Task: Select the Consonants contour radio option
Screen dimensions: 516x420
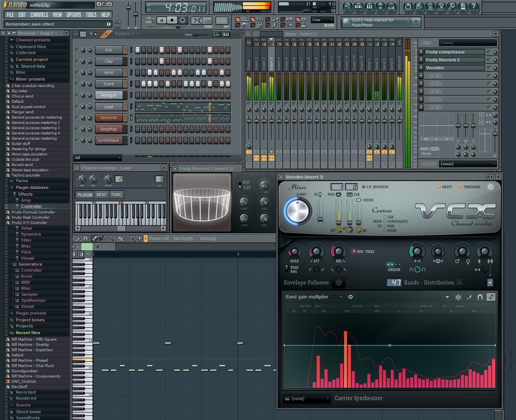Action: 385,222
